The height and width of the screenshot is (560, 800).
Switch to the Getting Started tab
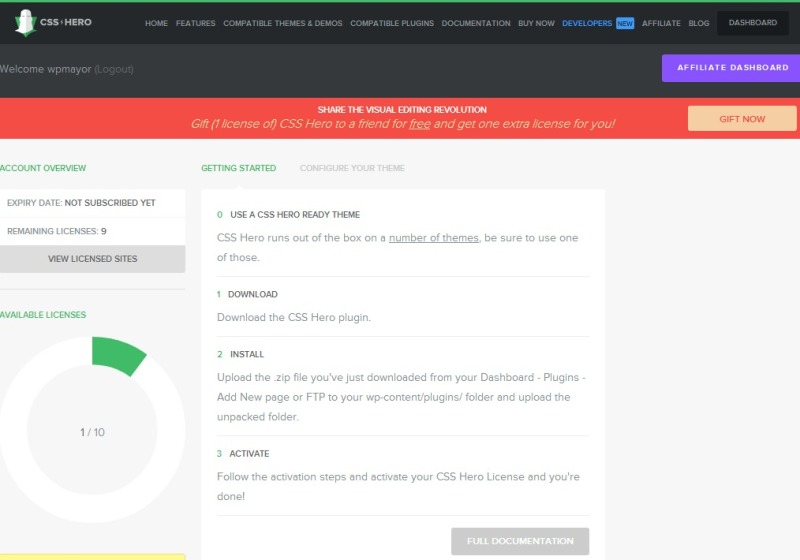click(x=238, y=168)
